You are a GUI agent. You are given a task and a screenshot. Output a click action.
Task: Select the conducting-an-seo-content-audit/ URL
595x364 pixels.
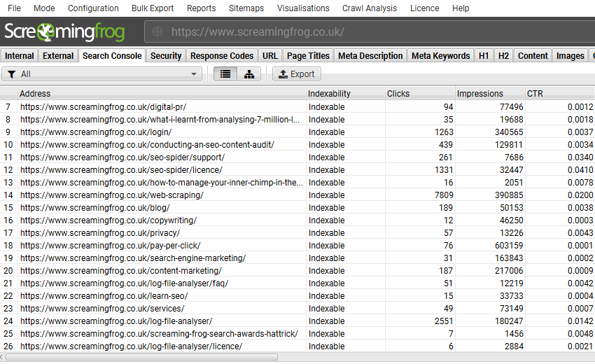tap(147, 145)
